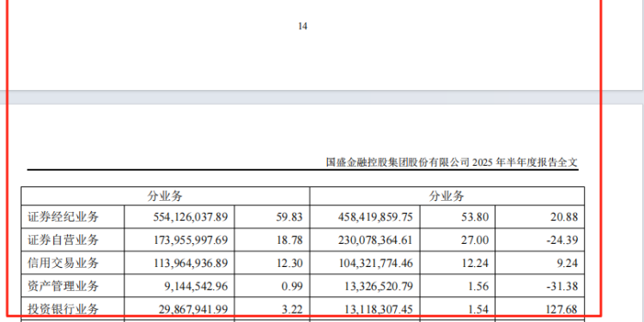This screenshot has height=322, width=644.
Task: Select the 证券经纪业务 row label
Action: [64, 216]
